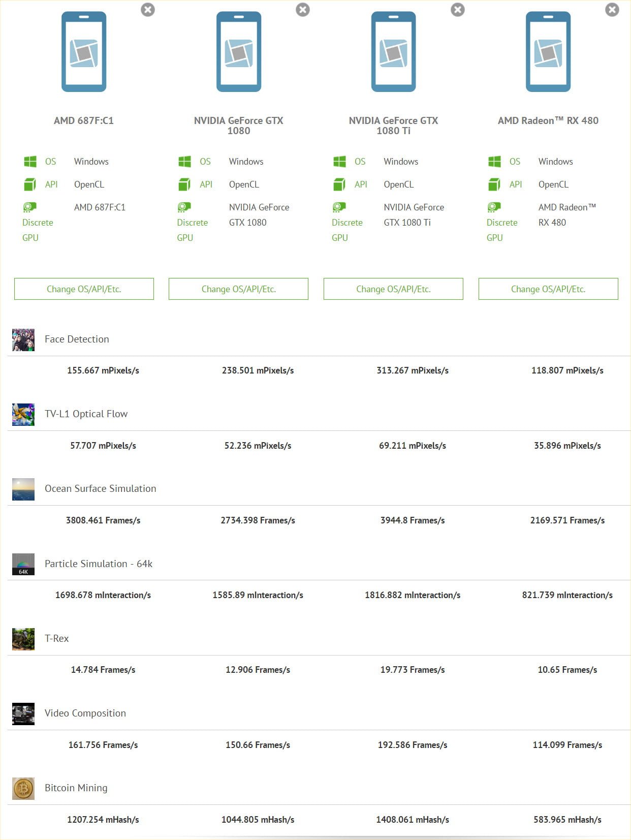Click the 1044.805 mHash/s Bitcoin score
631x840 pixels.
(x=258, y=820)
